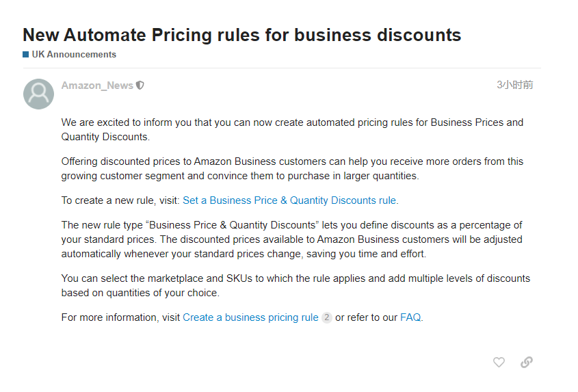Viewport: 578px width, 392px height.
Task: Click the blue UK Announcements category square
Action: click(26, 55)
